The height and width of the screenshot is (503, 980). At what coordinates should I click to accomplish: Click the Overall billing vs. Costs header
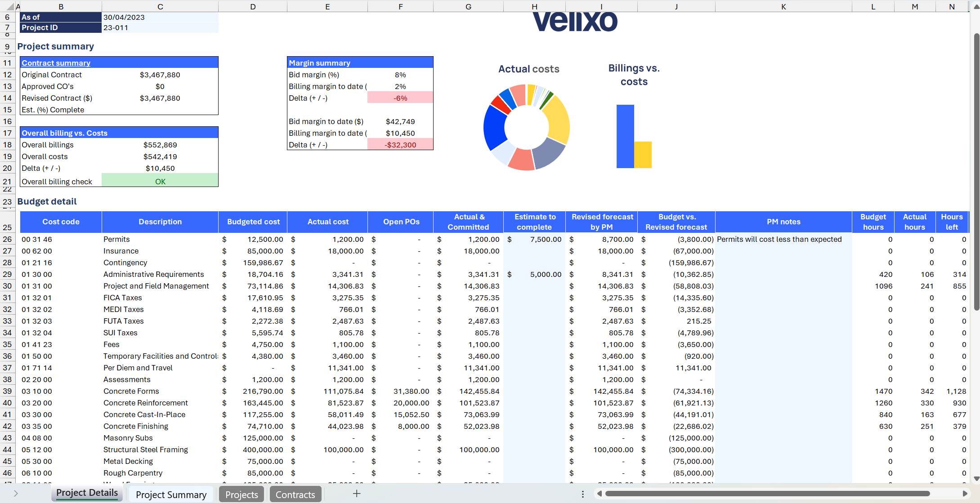click(x=119, y=133)
